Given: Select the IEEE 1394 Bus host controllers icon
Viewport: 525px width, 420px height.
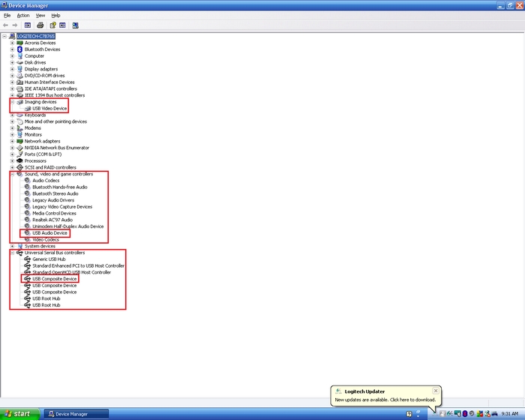Looking at the screenshot, I should click(x=19, y=95).
